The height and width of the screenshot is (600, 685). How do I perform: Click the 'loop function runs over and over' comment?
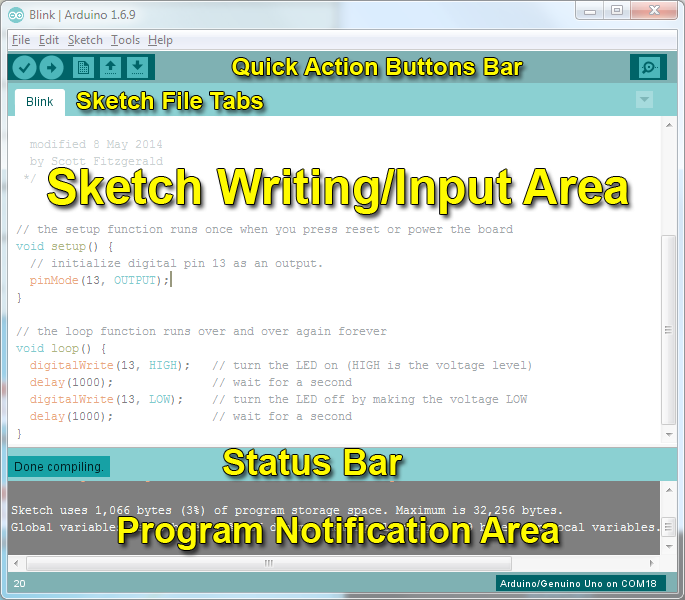tap(201, 332)
